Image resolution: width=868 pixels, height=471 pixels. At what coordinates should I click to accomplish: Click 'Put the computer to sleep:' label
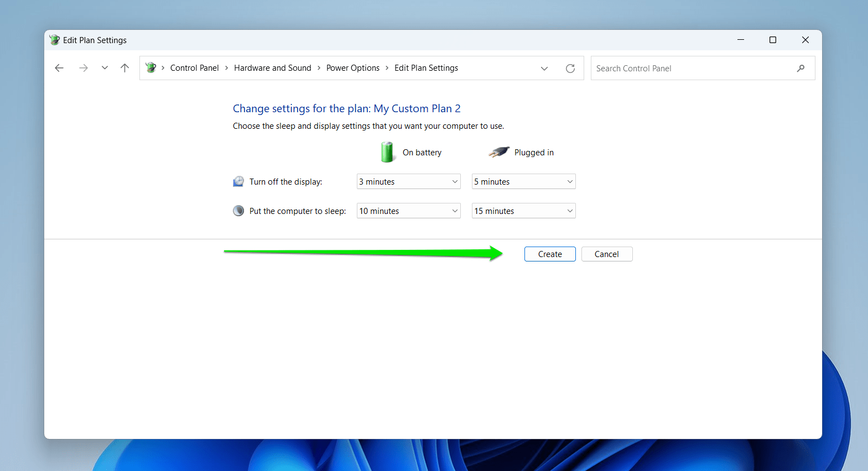(x=298, y=211)
